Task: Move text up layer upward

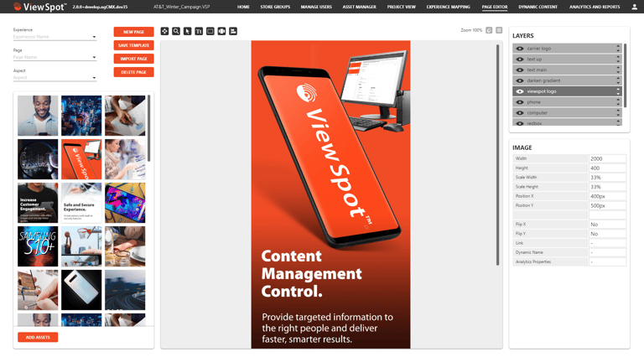Action: (618, 57)
